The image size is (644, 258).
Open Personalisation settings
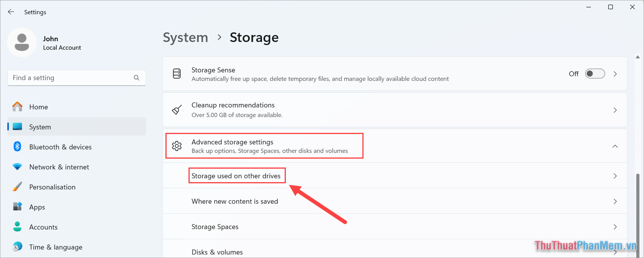point(52,187)
